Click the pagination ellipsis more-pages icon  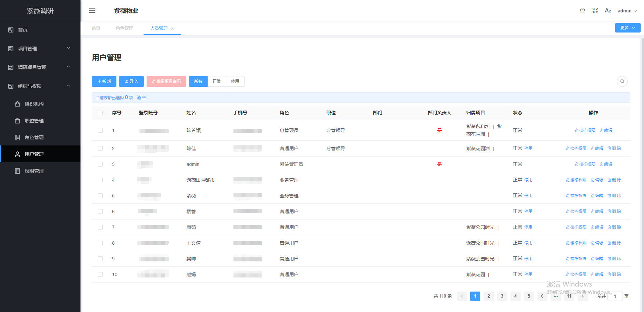click(x=556, y=296)
